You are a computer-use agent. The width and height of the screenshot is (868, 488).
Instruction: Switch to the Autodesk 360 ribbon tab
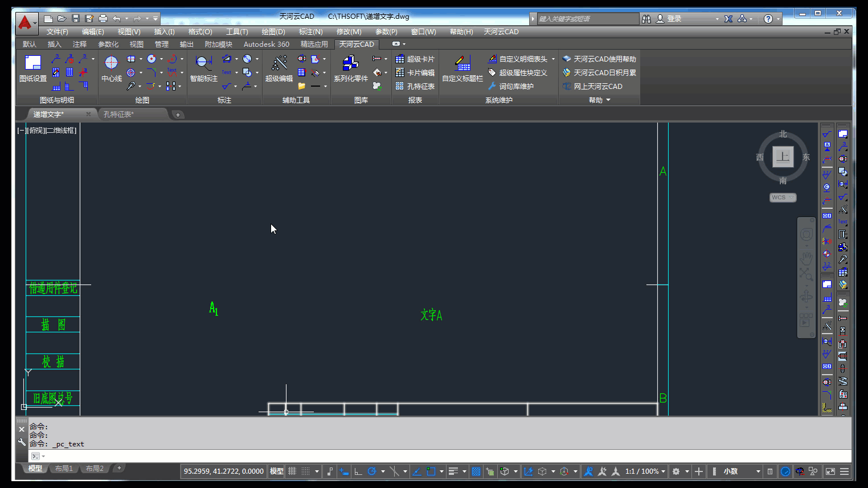click(266, 44)
